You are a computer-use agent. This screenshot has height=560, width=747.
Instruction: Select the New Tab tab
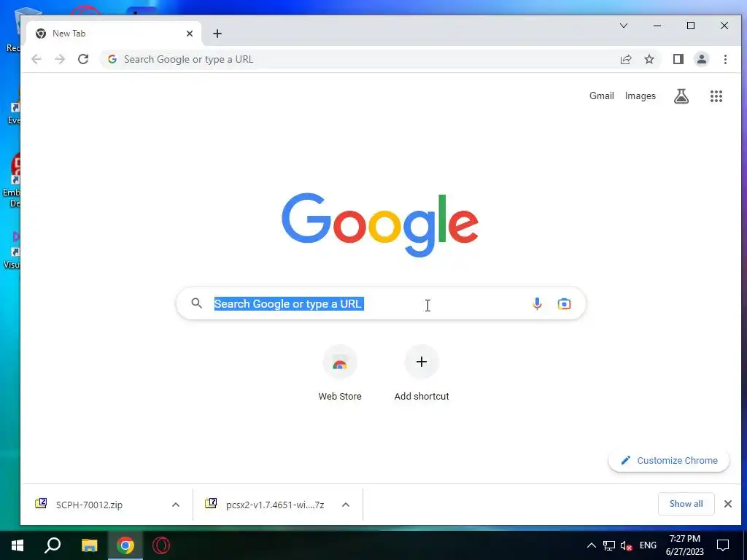coord(114,34)
